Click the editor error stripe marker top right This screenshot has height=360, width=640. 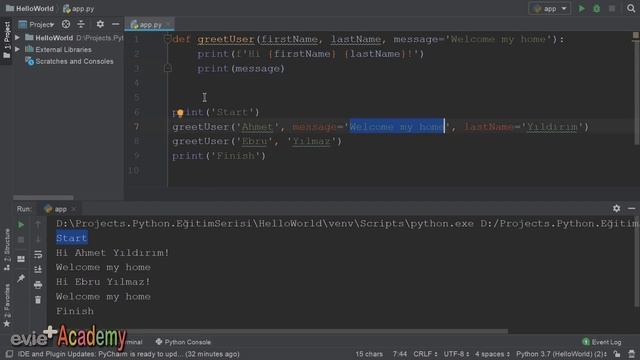pyautogui.click(x=636, y=36)
